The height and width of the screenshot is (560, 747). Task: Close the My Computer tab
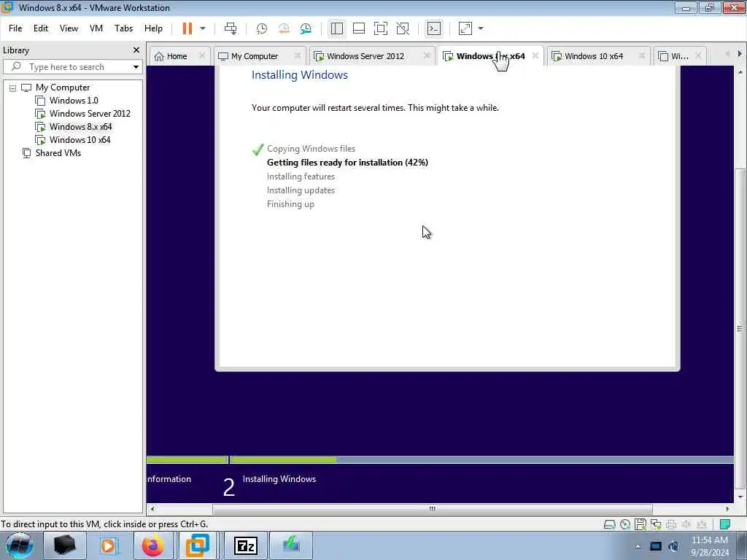click(x=298, y=55)
